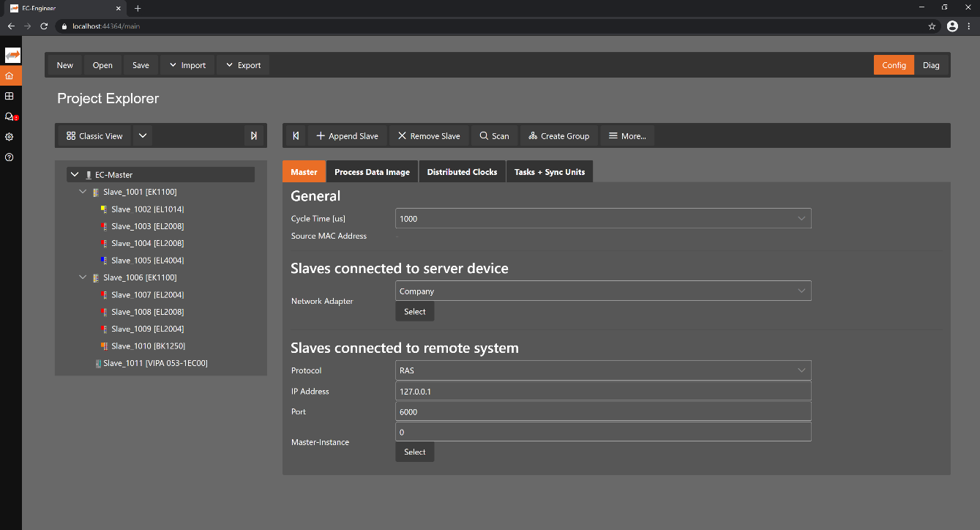
Task: Open notifications icon with red badge
Action: [10, 116]
